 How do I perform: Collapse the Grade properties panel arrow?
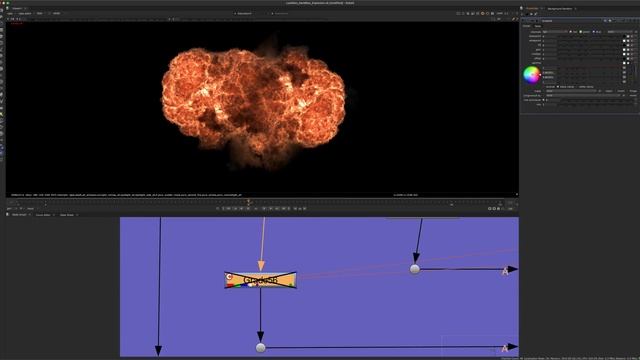pyautogui.click(x=523, y=21)
